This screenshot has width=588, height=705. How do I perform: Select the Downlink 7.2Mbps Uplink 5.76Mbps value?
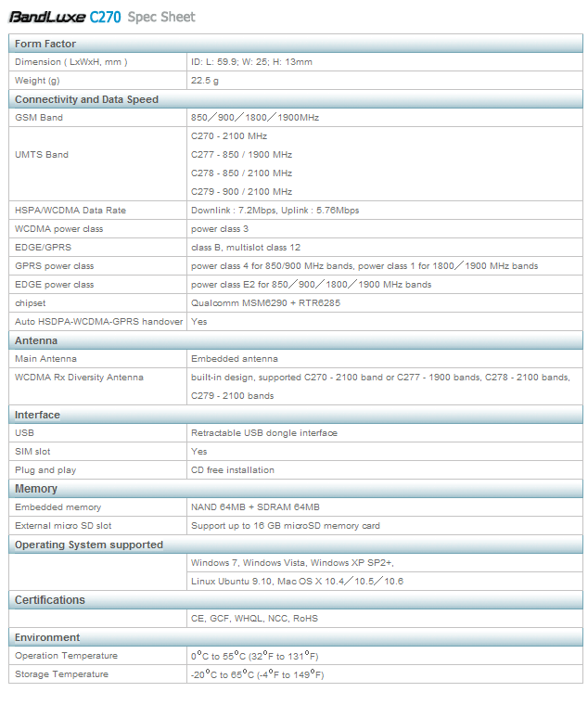point(275,211)
